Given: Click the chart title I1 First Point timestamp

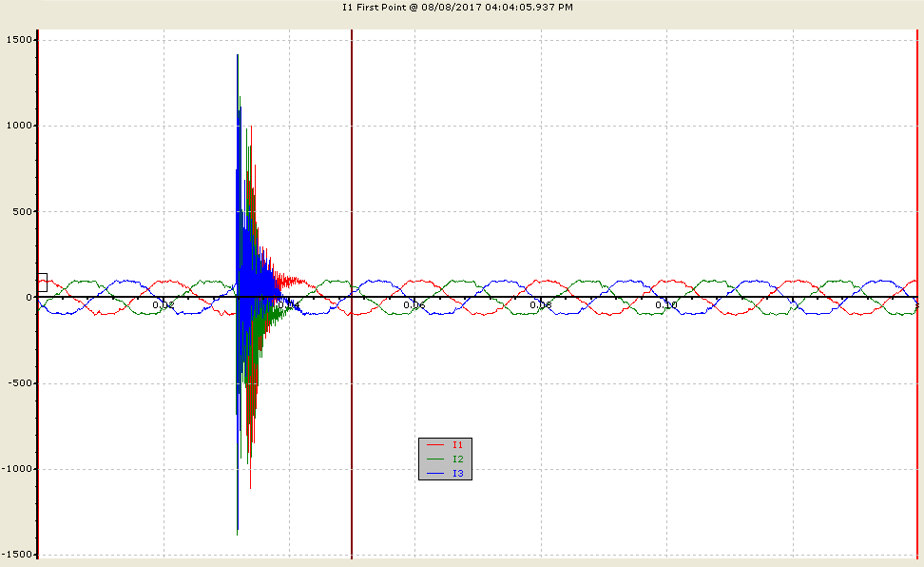Looking at the screenshot, I should 458,7.
